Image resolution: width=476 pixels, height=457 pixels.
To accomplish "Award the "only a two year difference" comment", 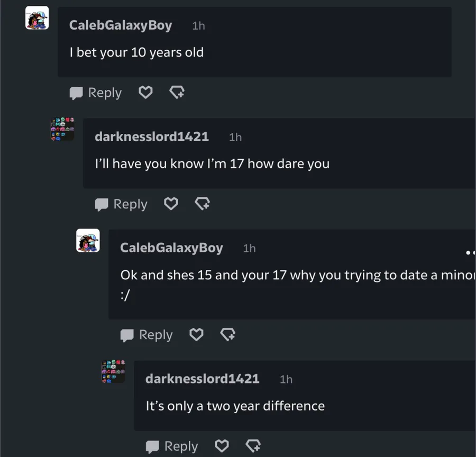I will pyautogui.click(x=253, y=446).
